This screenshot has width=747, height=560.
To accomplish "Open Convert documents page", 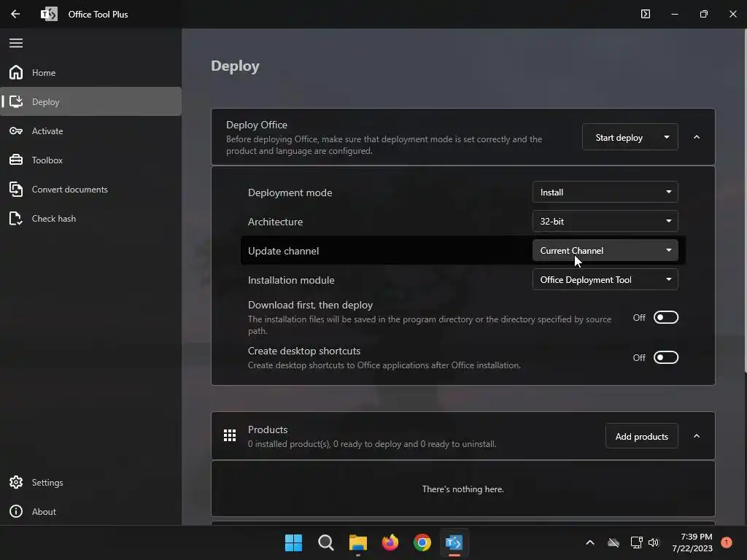I will (90, 189).
